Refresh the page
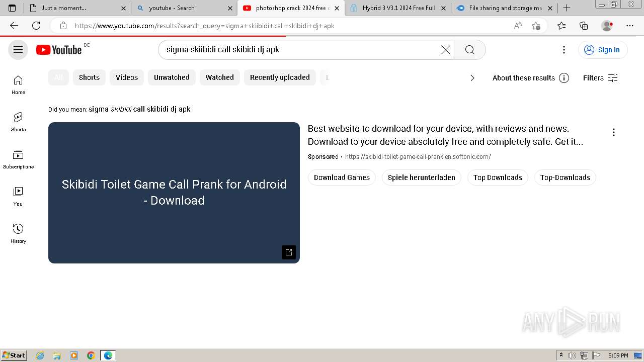Screen dimensions: 644x362 [x=36, y=26]
